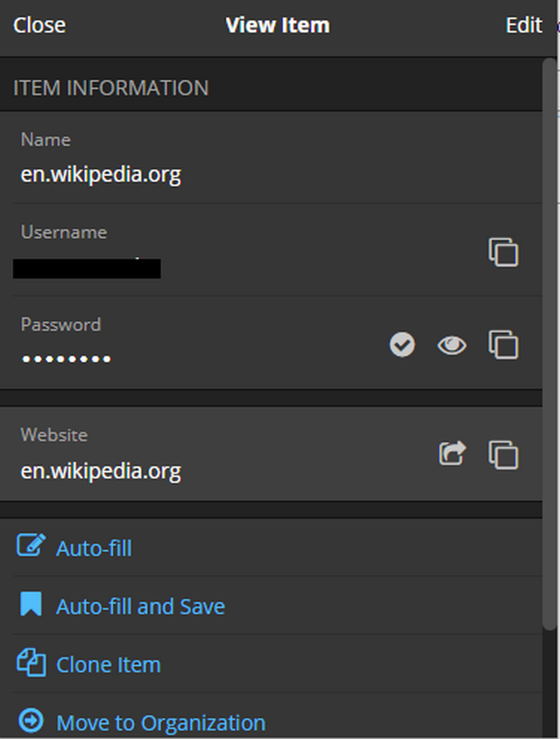Click the Website field en.wikipedia.org text
This screenshot has height=739, width=560.
pos(101,471)
